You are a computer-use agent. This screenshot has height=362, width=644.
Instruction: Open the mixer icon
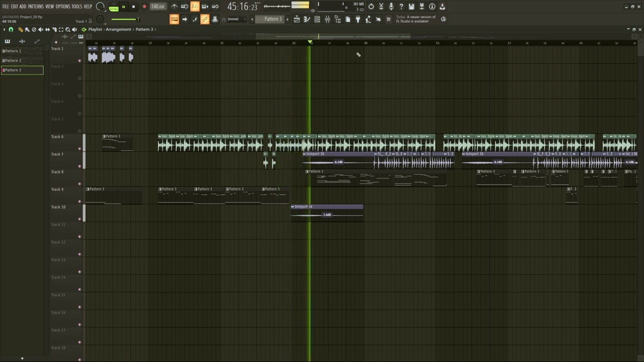click(x=328, y=19)
